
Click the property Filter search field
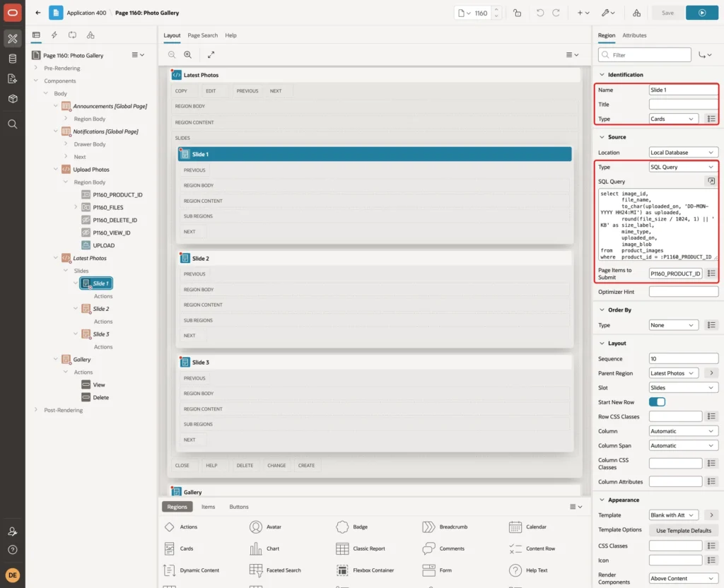(x=645, y=55)
